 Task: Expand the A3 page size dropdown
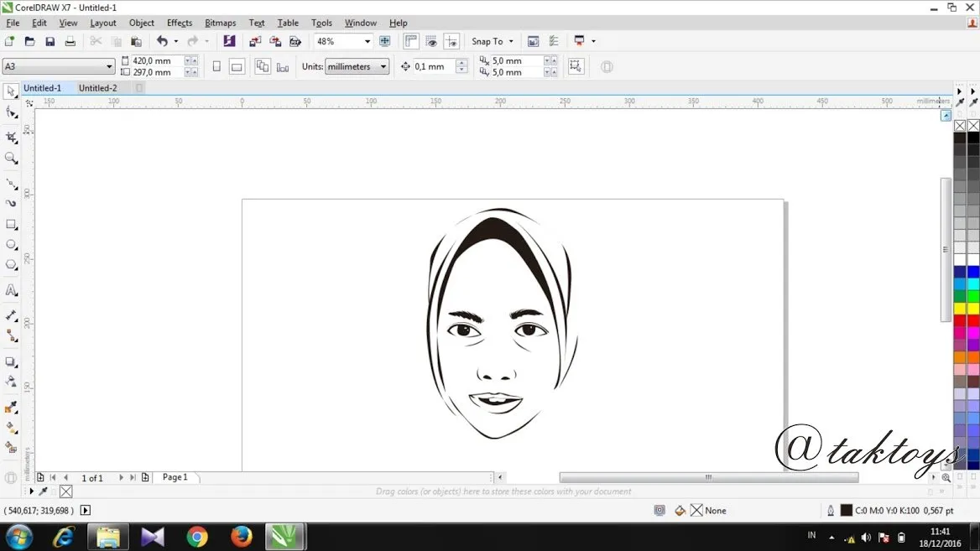[x=109, y=66]
